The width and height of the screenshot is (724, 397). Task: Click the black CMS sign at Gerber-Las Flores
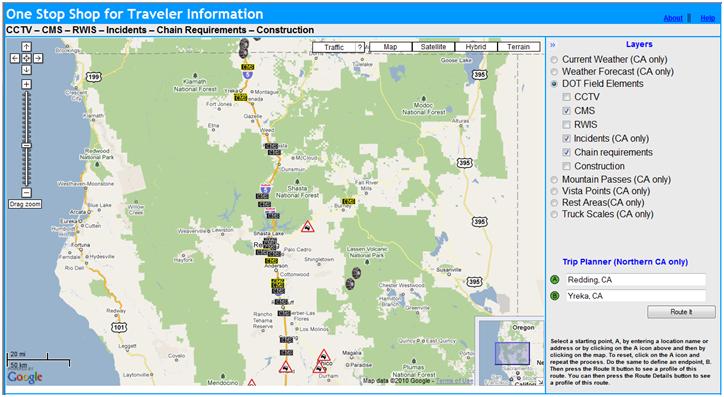pyautogui.click(x=284, y=313)
